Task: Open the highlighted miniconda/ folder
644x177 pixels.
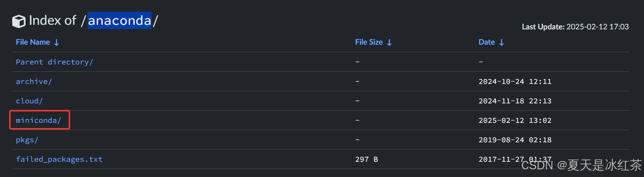Action: click(x=38, y=120)
